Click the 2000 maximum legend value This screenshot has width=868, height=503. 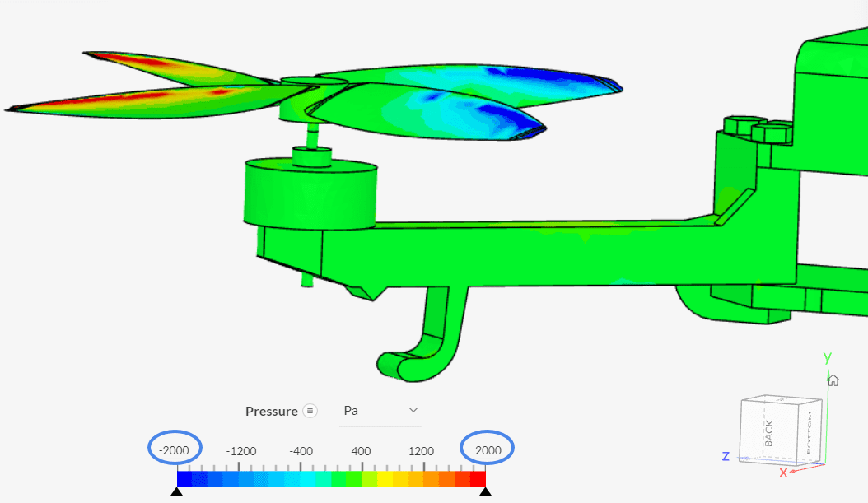pos(488,450)
